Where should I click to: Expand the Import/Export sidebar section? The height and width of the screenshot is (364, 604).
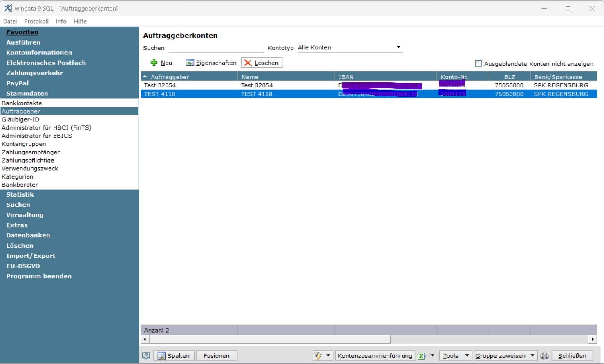(x=31, y=256)
